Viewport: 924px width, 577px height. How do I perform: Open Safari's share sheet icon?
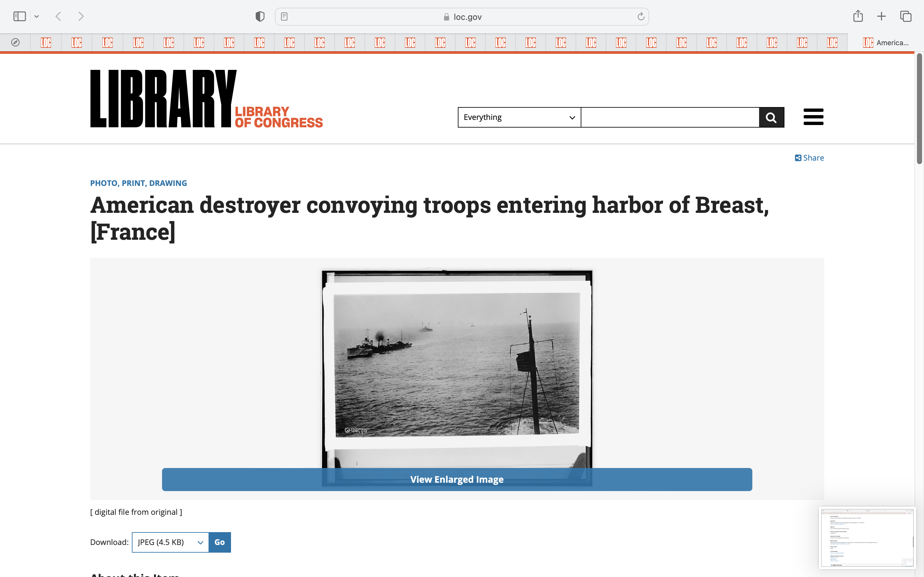point(858,16)
